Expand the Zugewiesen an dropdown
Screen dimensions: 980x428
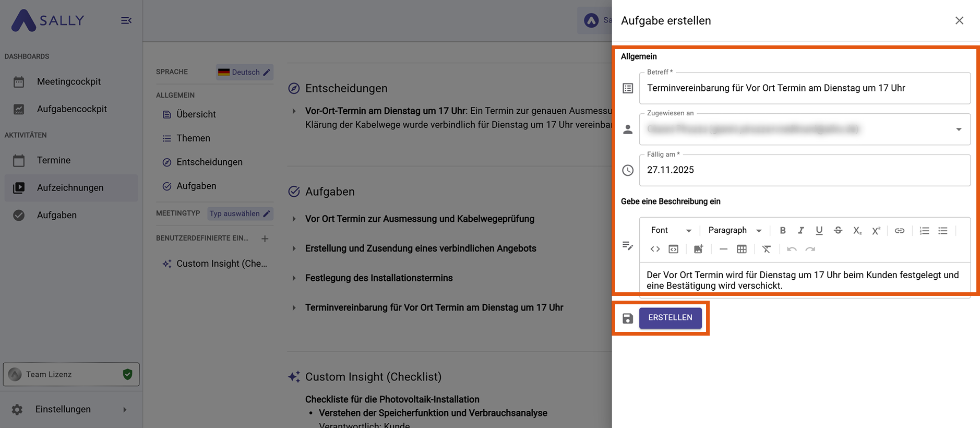(958, 129)
